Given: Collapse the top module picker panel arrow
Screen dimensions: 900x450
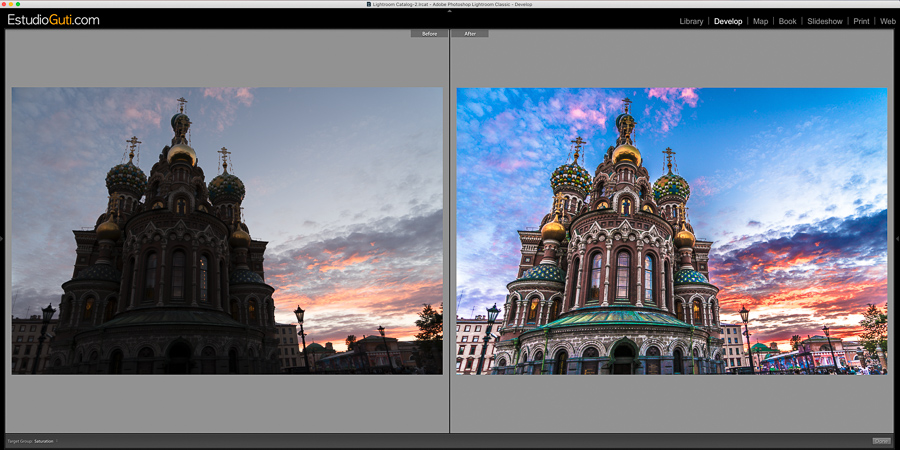Looking at the screenshot, I should click(x=450, y=11).
